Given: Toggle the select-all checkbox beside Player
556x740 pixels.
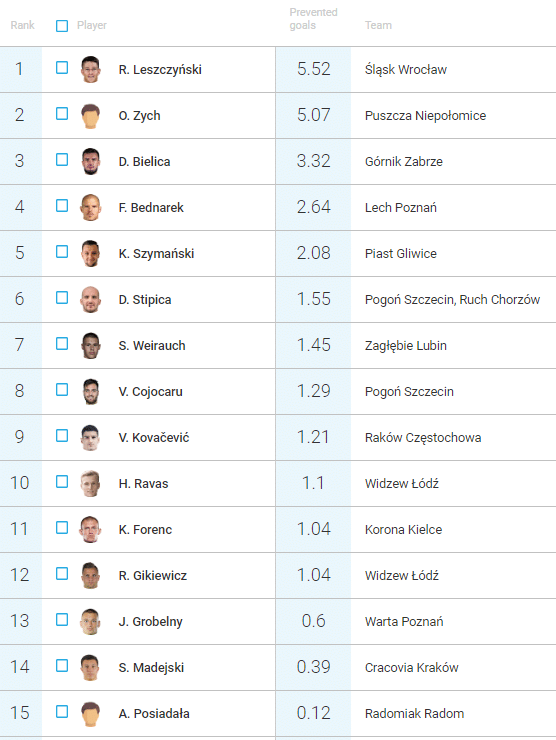Looking at the screenshot, I should [62, 25].
